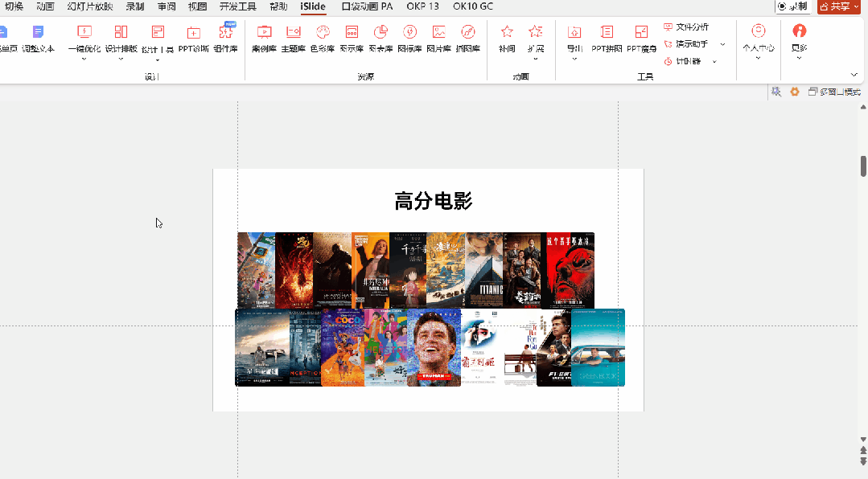The image size is (868, 479).
Task: Switch to the 动画 ribbon tab
Action: 45,6
